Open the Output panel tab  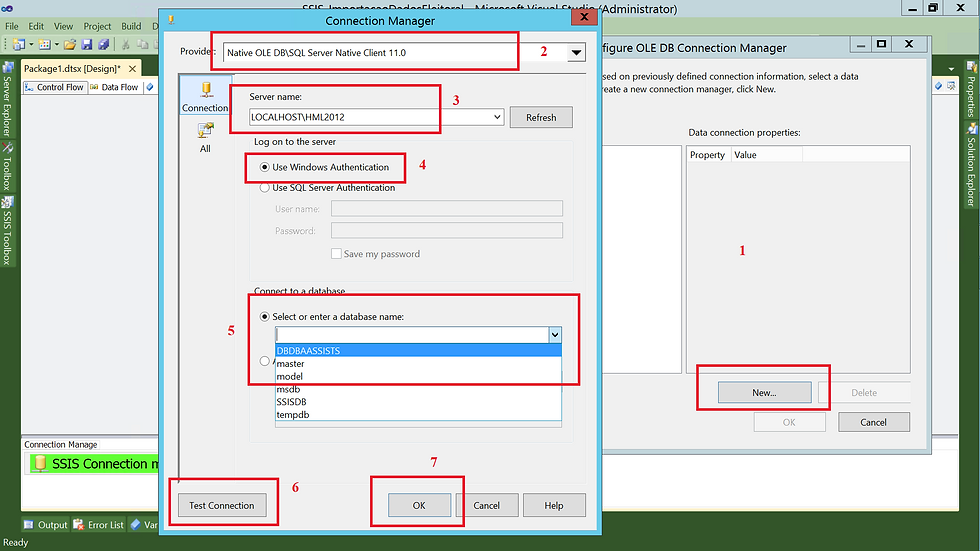46,525
